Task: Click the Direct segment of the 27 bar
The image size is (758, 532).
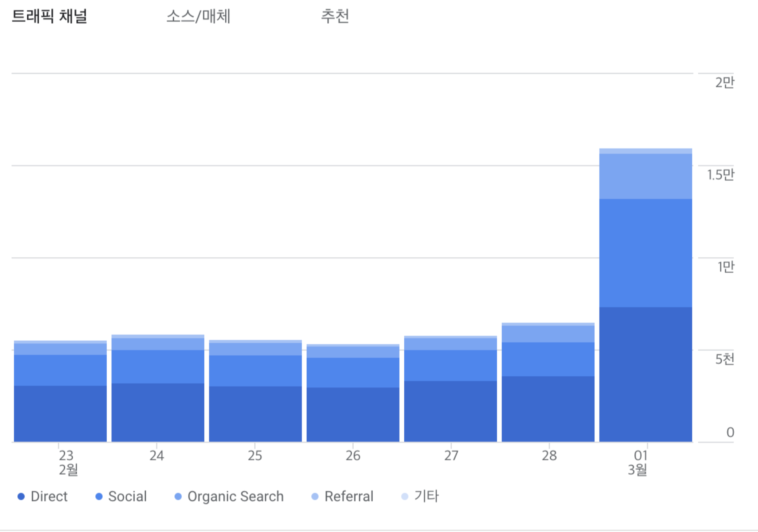Action: point(451,411)
